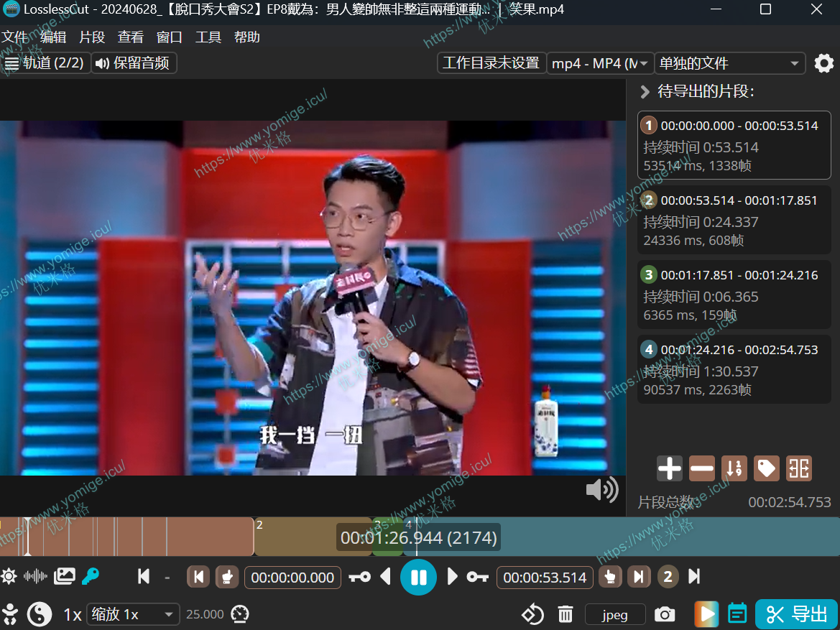This screenshot has width=840, height=630.
Task: Open the 单独的文件 export mode dropdown
Action: click(x=729, y=63)
